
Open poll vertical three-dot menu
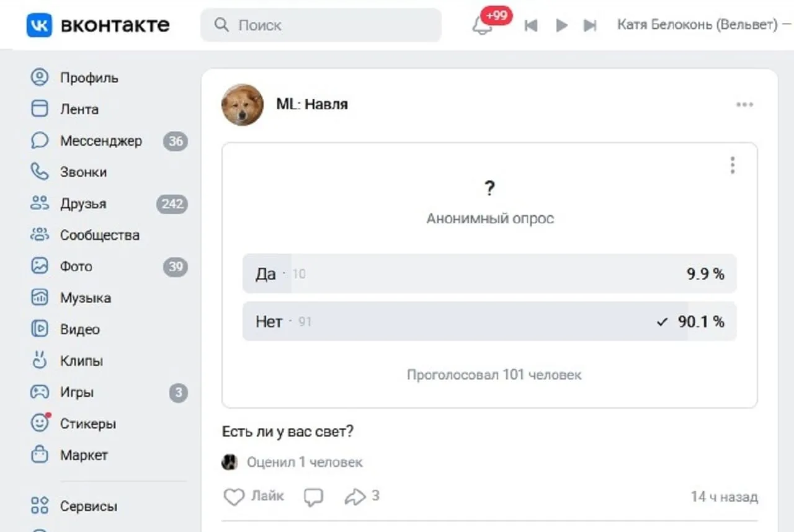tap(733, 165)
